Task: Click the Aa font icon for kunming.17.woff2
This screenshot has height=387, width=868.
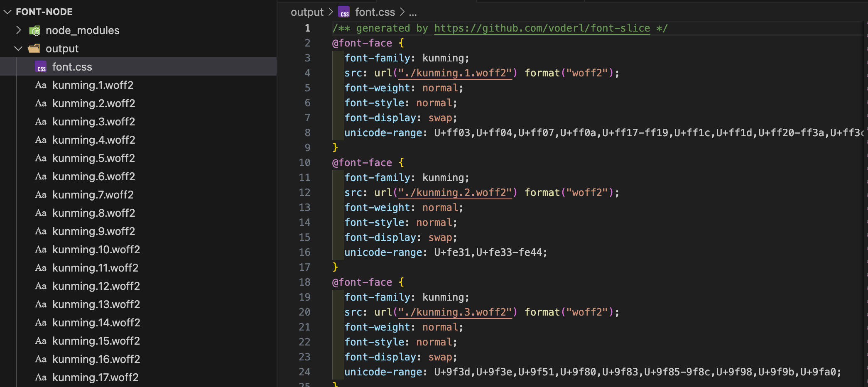Action: pos(41,377)
